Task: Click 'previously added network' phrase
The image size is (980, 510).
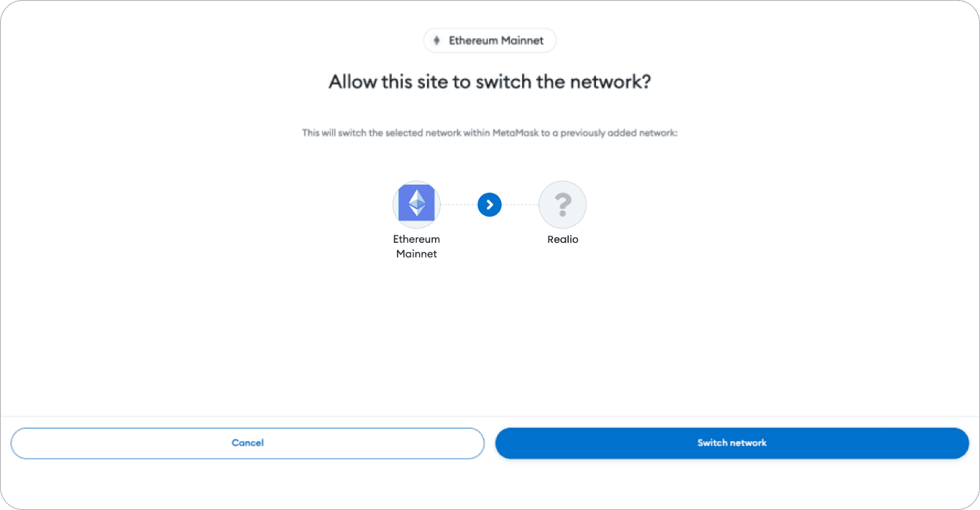Action: coord(620,133)
